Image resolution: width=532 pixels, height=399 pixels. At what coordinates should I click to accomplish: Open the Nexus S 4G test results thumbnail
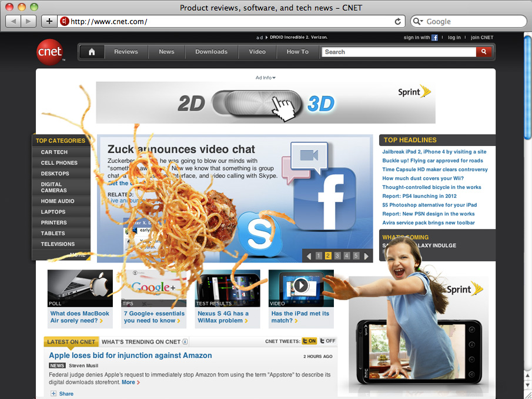[227, 288]
